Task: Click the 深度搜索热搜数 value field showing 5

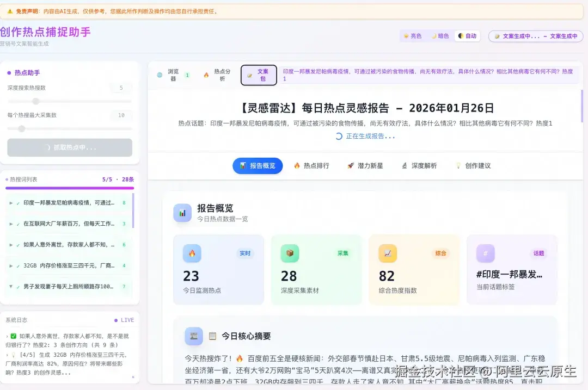Action: [121, 88]
